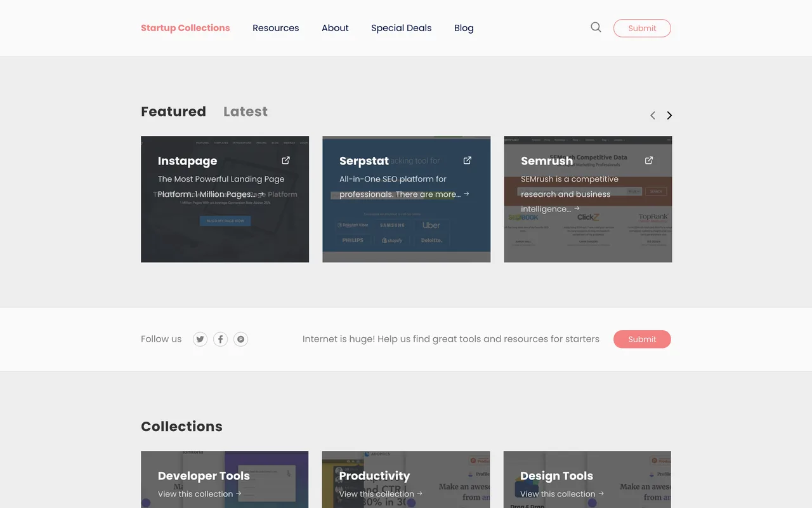Click View this collection under Design Tools
The width and height of the screenshot is (812, 508).
pos(562,494)
